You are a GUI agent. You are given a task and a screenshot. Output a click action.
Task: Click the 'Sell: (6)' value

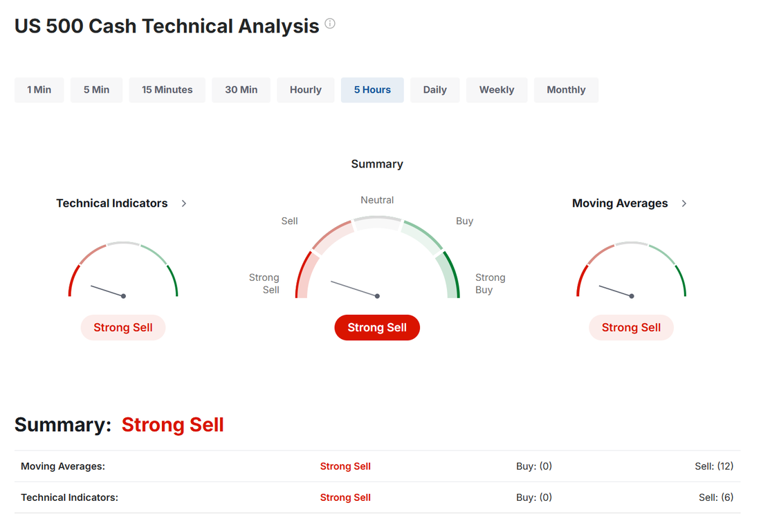pyautogui.click(x=716, y=497)
